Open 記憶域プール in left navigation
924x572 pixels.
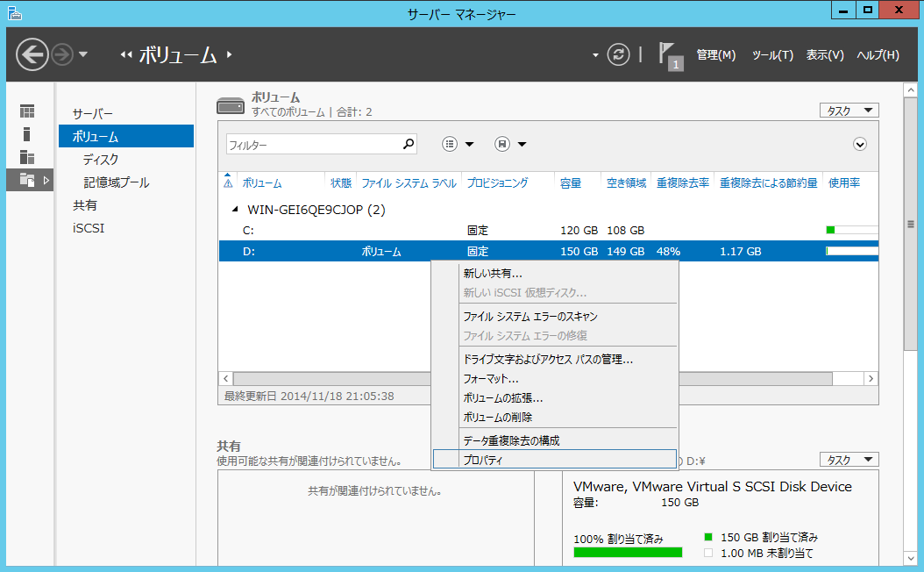[116, 182]
